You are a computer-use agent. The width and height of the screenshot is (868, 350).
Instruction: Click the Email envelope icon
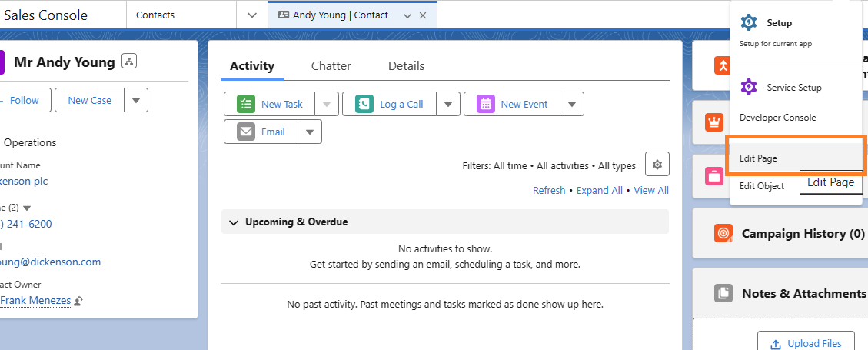coord(246,132)
